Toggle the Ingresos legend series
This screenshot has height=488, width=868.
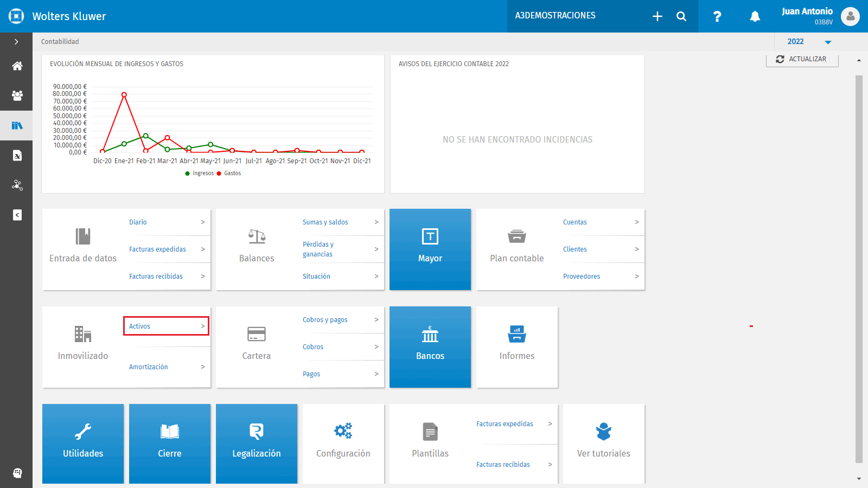point(199,174)
